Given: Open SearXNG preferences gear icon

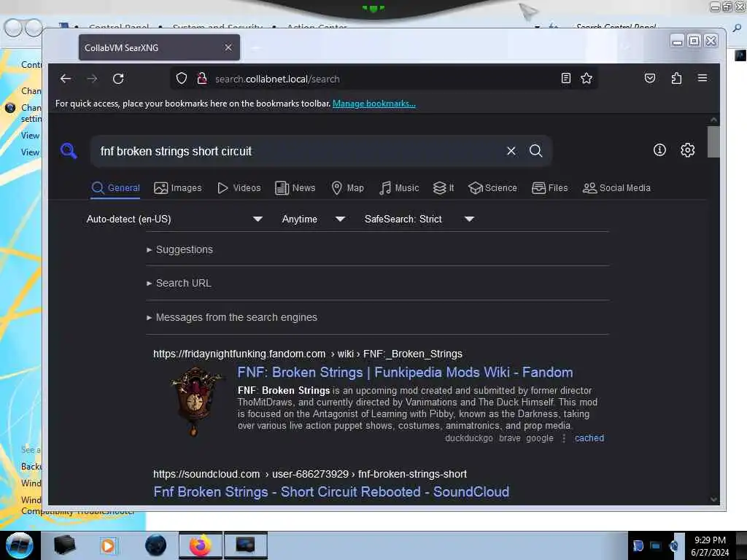Looking at the screenshot, I should point(687,150).
